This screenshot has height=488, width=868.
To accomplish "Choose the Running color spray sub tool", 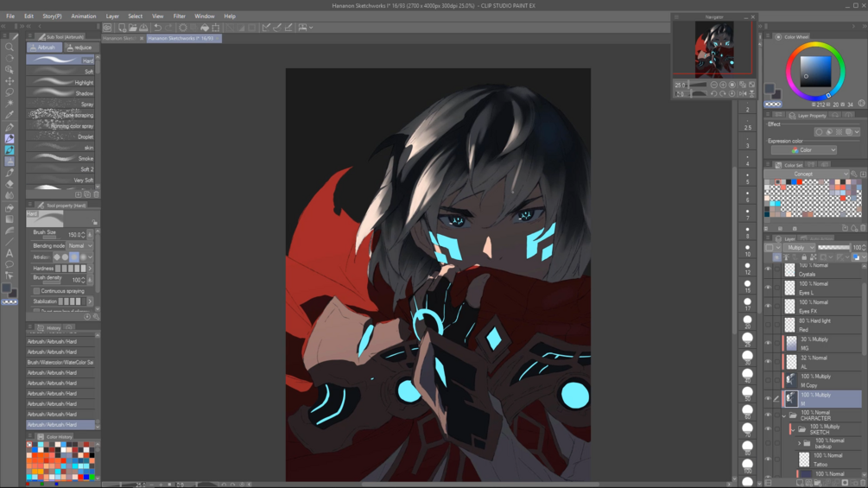I will (x=60, y=126).
